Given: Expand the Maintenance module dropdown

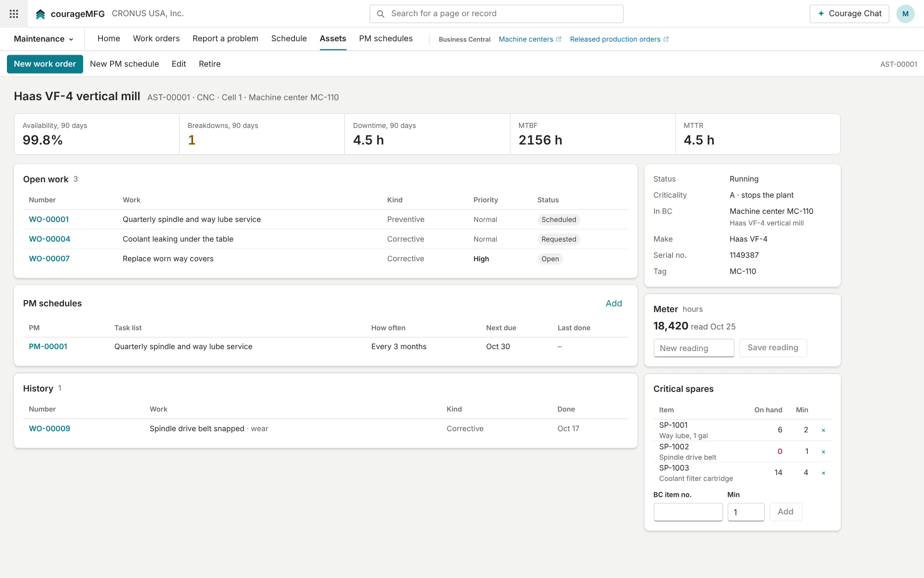Looking at the screenshot, I should coord(44,39).
